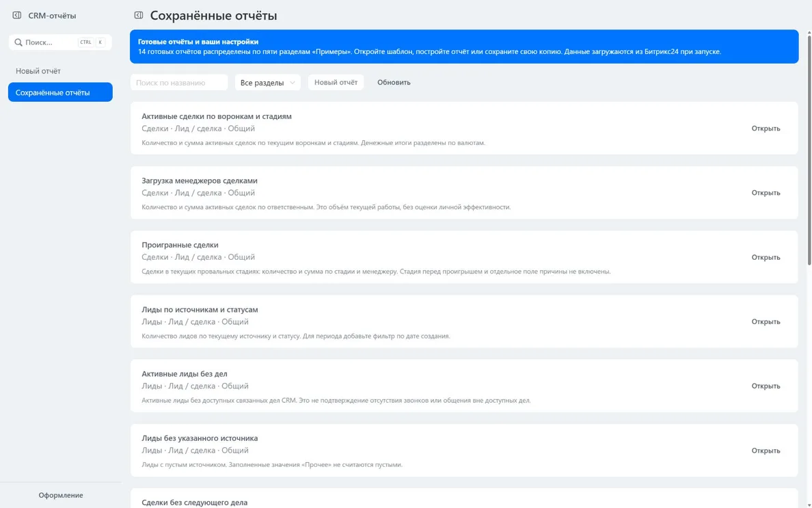This screenshot has height=508, width=812.
Task: Click title Лиды по источникам и статусам
Action: 200,310
